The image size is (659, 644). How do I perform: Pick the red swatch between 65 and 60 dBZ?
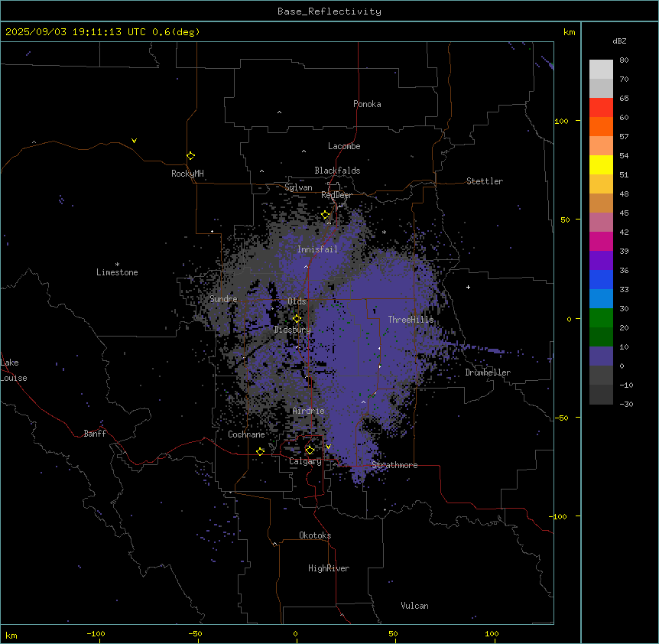(x=601, y=108)
